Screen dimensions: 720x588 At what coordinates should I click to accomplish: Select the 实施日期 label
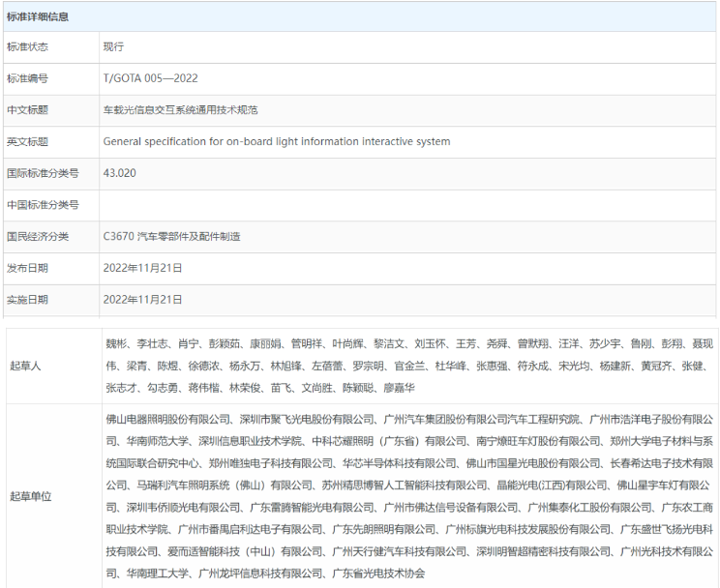tap(27, 300)
